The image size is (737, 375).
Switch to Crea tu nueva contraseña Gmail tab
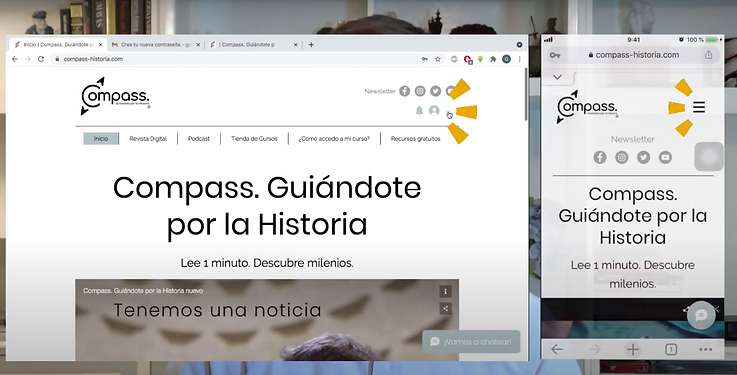click(x=155, y=45)
